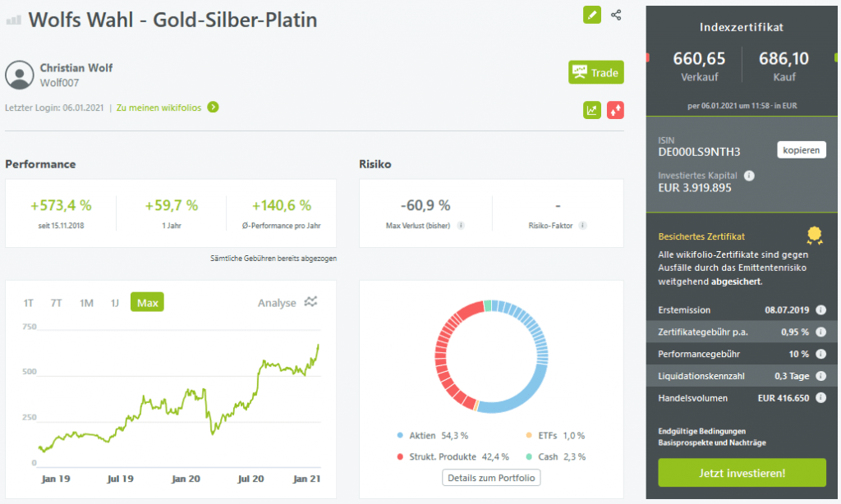841x504 pixels.
Task: Click the green edit pencil icon
Action: click(592, 15)
